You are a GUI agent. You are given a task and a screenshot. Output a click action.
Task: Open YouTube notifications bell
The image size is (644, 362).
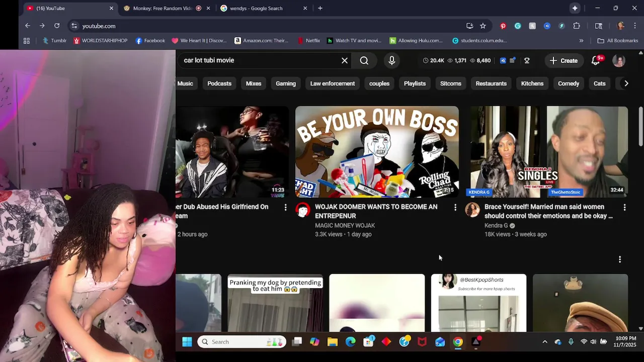pyautogui.click(x=596, y=60)
